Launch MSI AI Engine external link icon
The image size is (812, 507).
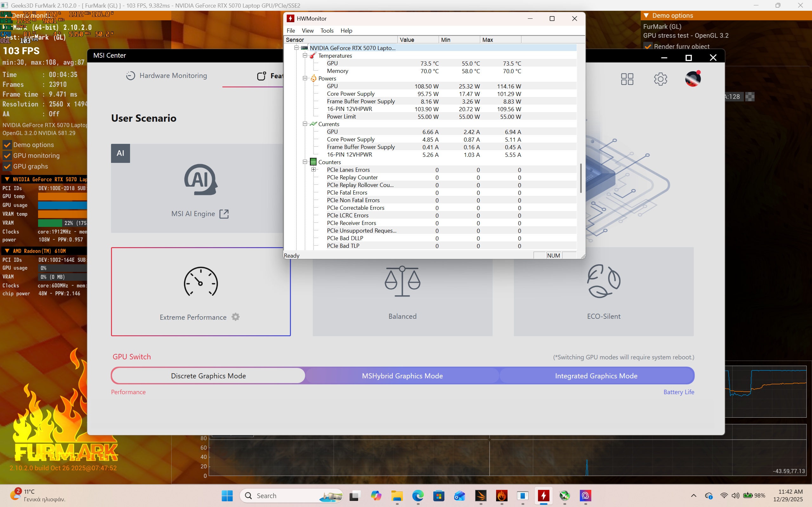pos(224,214)
